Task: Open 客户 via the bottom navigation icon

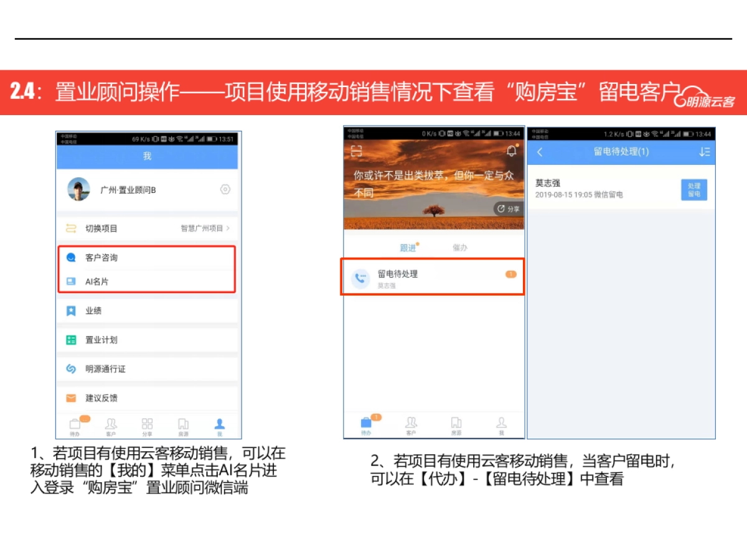Action: tap(111, 425)
